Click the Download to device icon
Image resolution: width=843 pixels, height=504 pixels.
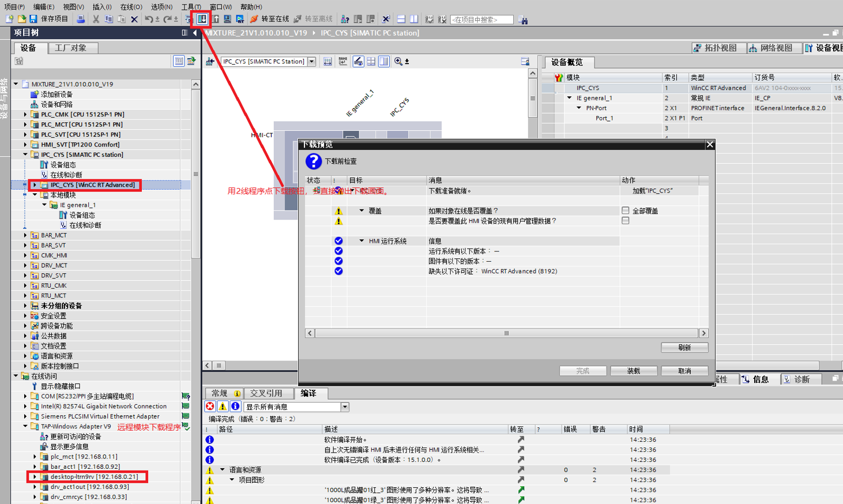tap(202, 19)
